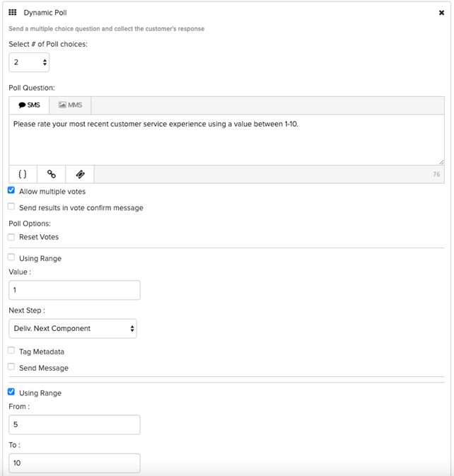
Task: Click the To range input field
Action: click(x=74, y=463)
